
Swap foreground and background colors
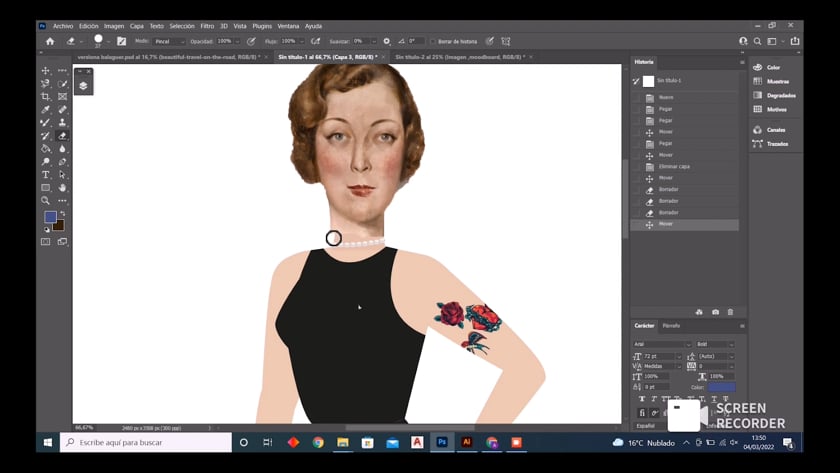pyautogui.click(x=63, y=213)
